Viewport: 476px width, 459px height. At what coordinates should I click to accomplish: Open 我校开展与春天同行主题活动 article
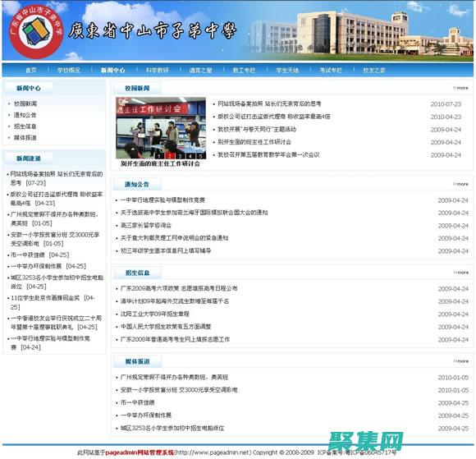click(x=257, y=129)
